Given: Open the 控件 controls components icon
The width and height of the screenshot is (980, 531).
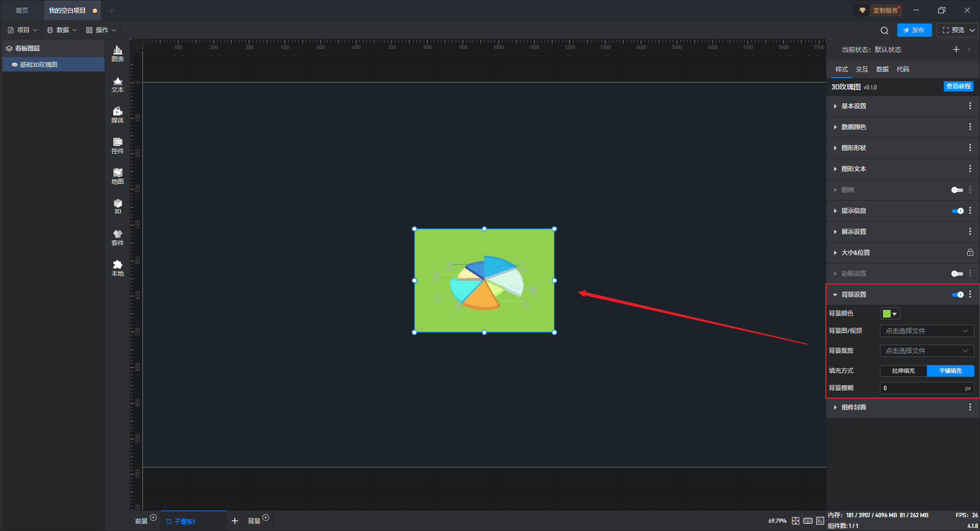Looking at the screenshot, I should [117, 146].
